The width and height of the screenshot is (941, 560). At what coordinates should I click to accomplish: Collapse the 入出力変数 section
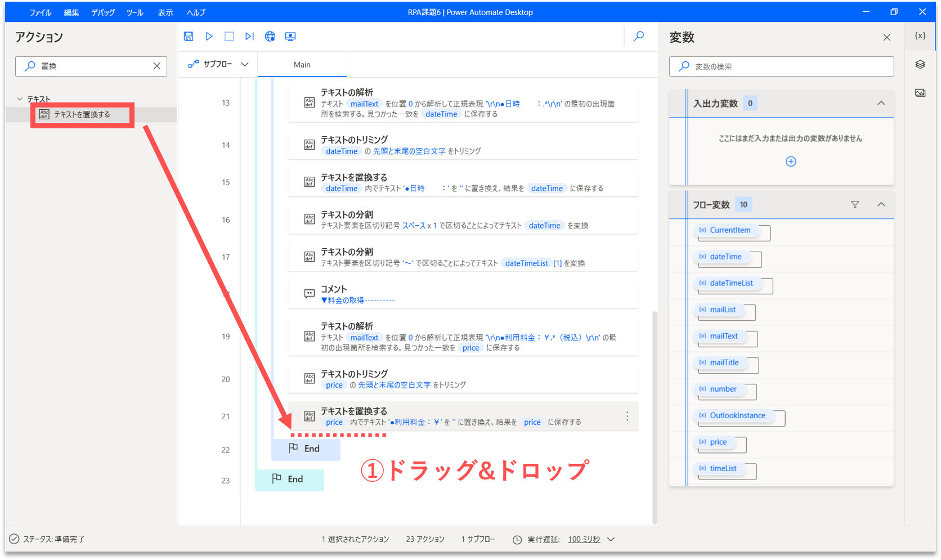[881, 104]
